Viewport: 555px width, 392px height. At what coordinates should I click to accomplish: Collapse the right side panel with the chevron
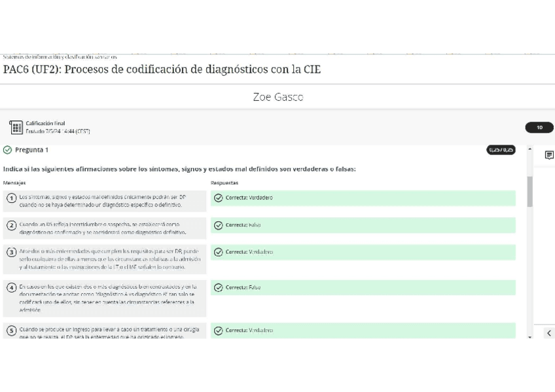click(548, 332)
